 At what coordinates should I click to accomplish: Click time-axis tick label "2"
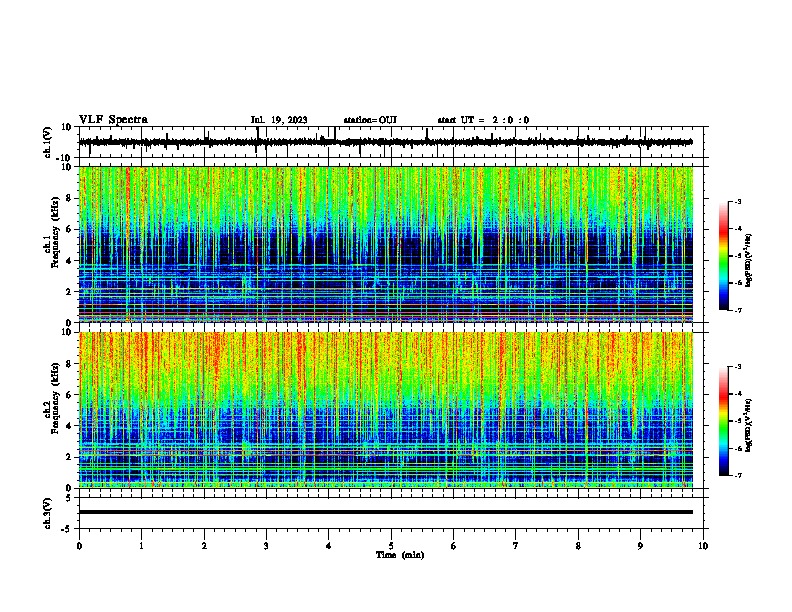[x=204, y=545]
